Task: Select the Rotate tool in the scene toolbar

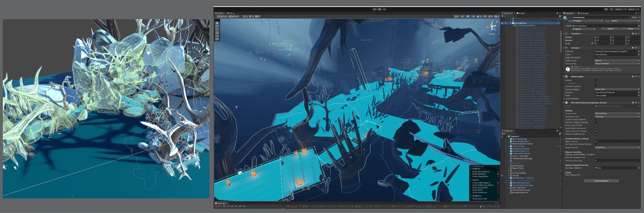Action: click(217, 29)
